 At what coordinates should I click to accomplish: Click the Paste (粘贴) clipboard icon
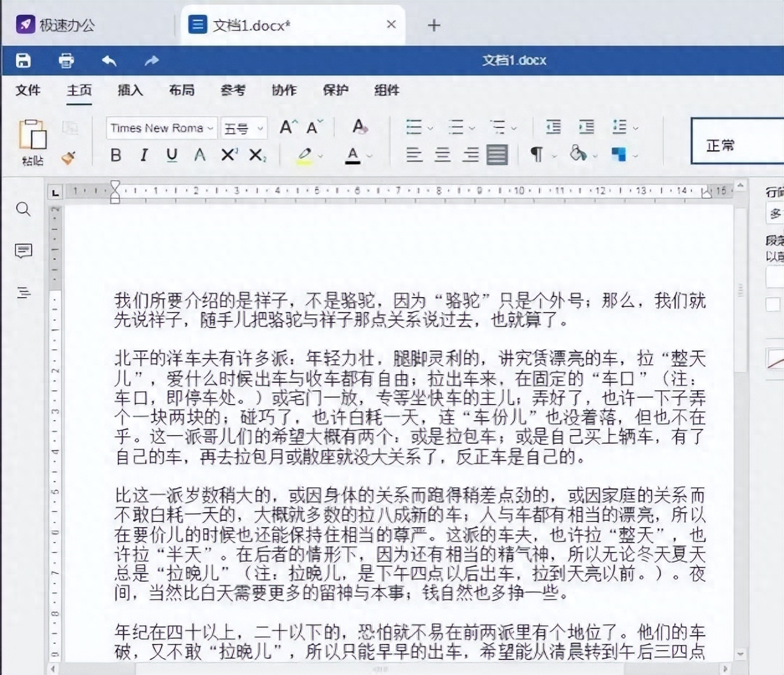coord(32,134)
